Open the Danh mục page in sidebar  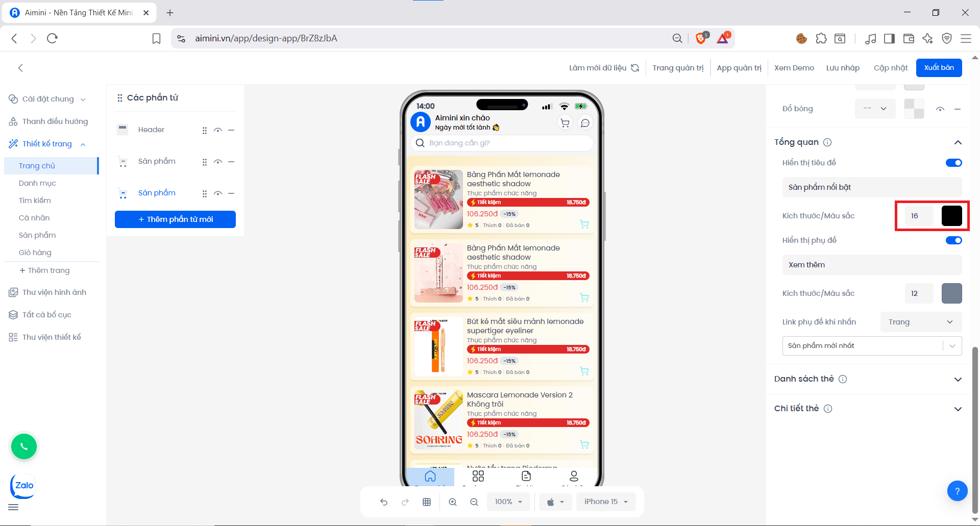click(x=37, y=183)
